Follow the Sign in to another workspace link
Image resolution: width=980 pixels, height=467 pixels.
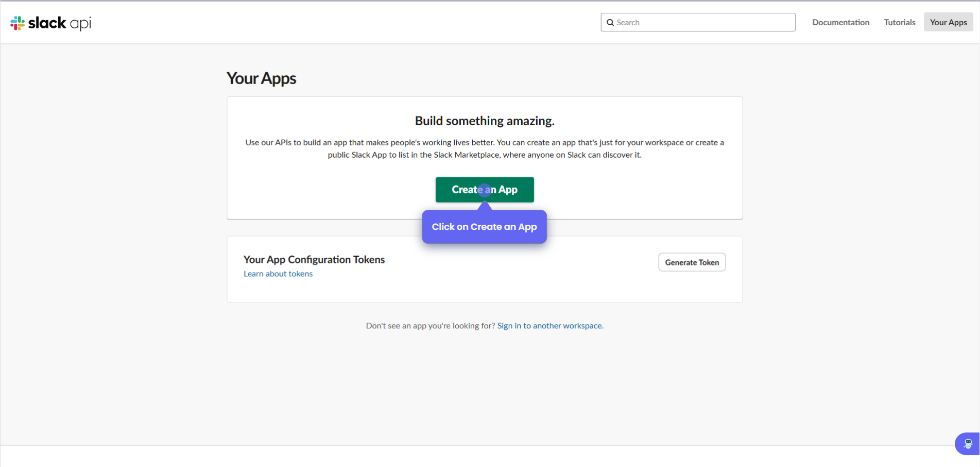tap(549, 326)
